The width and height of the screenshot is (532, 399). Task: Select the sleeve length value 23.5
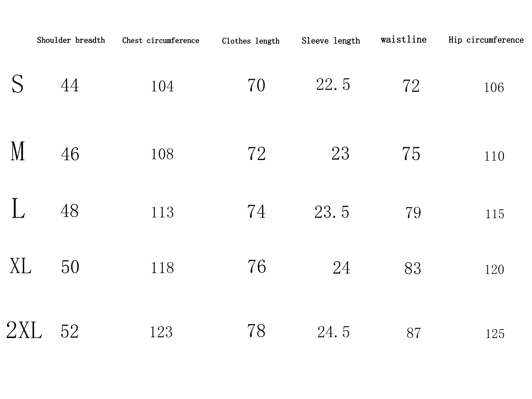(x=332, y=212)
